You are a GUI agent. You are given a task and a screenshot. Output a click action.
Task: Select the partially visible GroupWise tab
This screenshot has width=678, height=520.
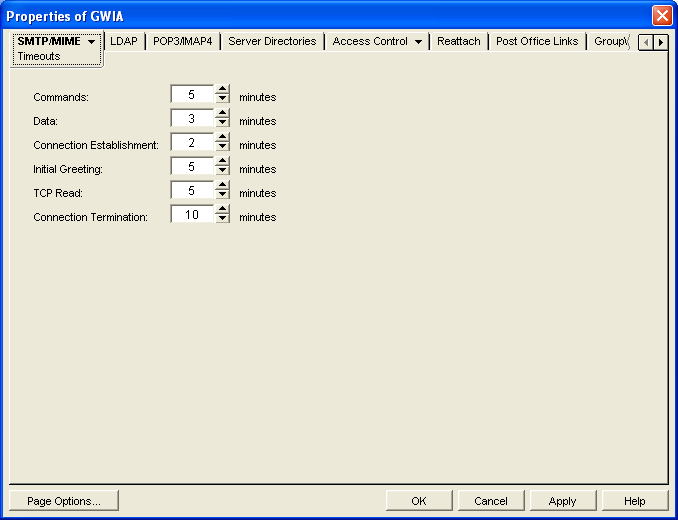611,41
